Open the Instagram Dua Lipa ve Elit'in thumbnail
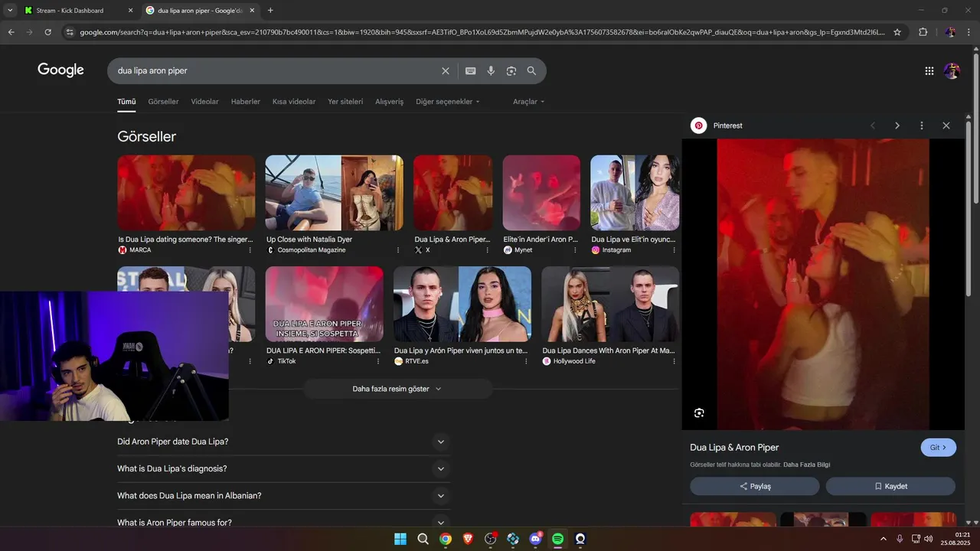 [635, 193]
